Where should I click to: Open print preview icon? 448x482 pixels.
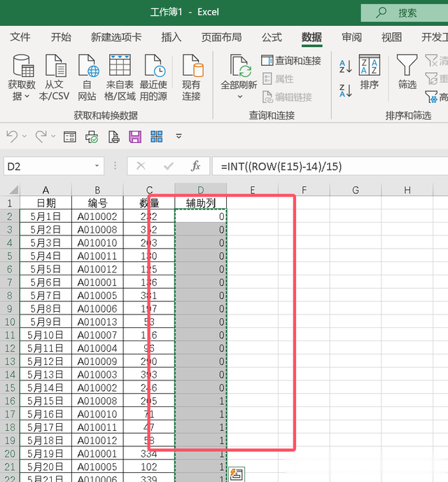pos(113,137)
